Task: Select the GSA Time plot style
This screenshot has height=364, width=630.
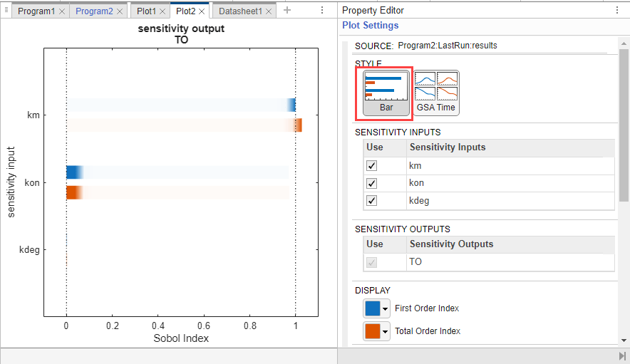Action: pos(436,93)
